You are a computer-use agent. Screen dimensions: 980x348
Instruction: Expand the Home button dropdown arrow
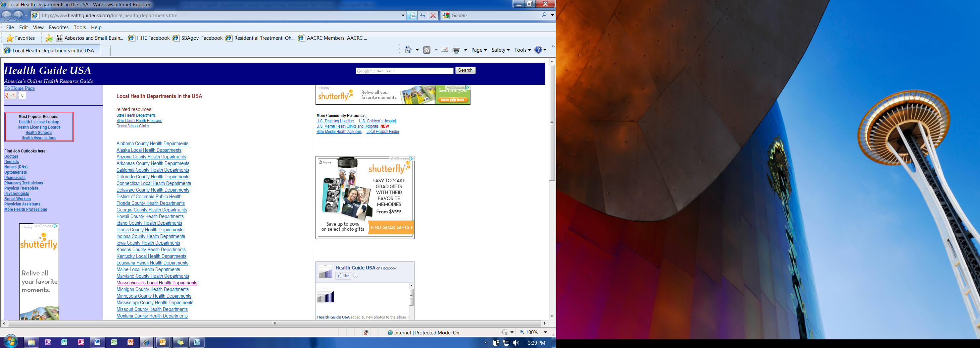[x=417, y=50]
